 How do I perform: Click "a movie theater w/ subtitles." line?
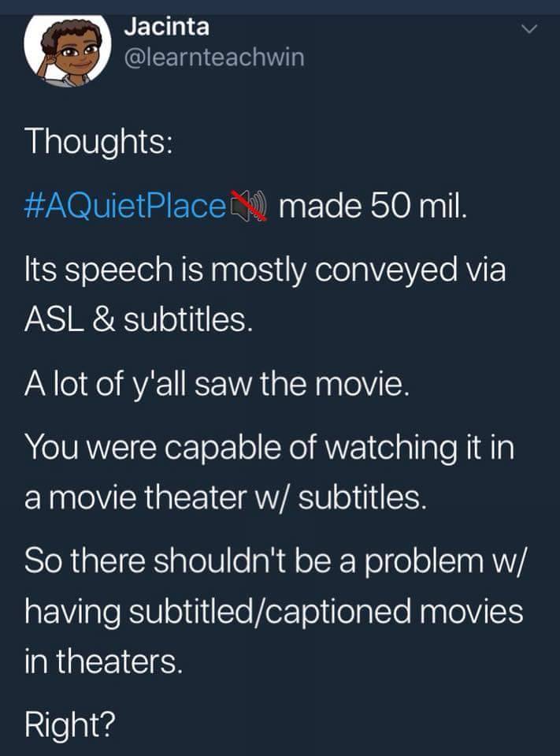(225, 498)
